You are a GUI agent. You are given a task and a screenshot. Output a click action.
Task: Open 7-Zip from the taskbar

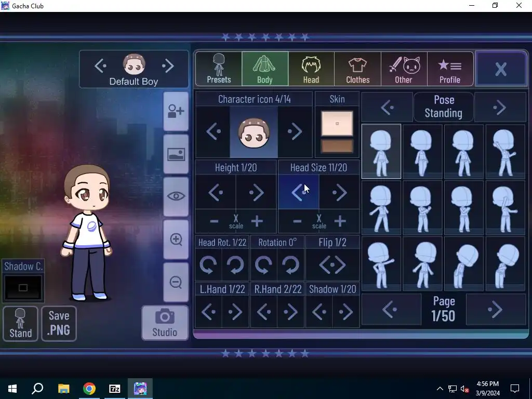pyautogui.click(x=115, y=389)
